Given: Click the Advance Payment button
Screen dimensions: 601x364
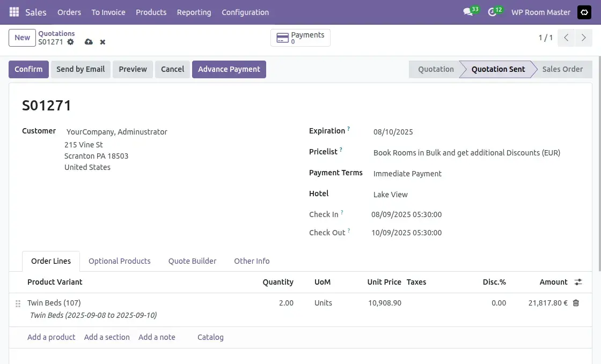Looking at the screenshot, I should [229, 69].
